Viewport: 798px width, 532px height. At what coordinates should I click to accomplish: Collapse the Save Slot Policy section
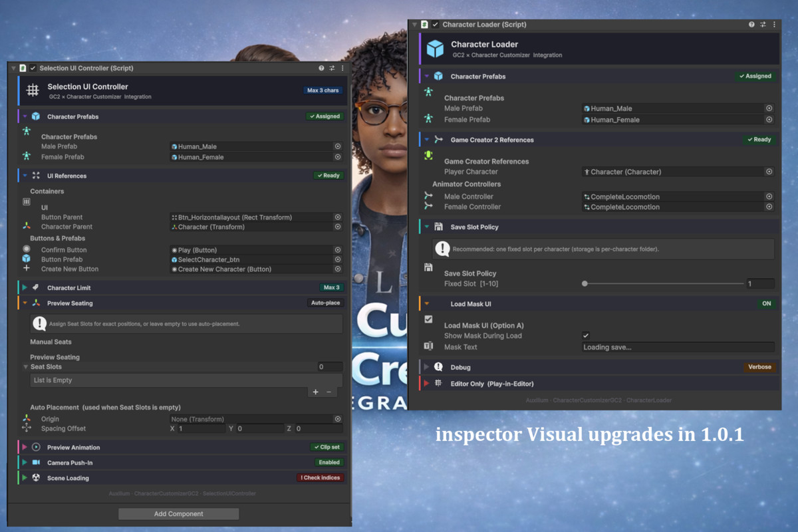click(426, 227)
